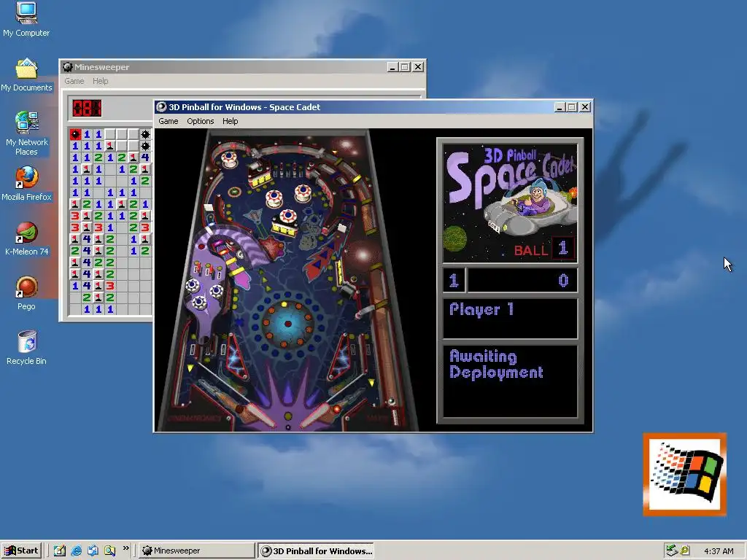
Task: Minimize the 3D Pinball window
Action: 560,107
